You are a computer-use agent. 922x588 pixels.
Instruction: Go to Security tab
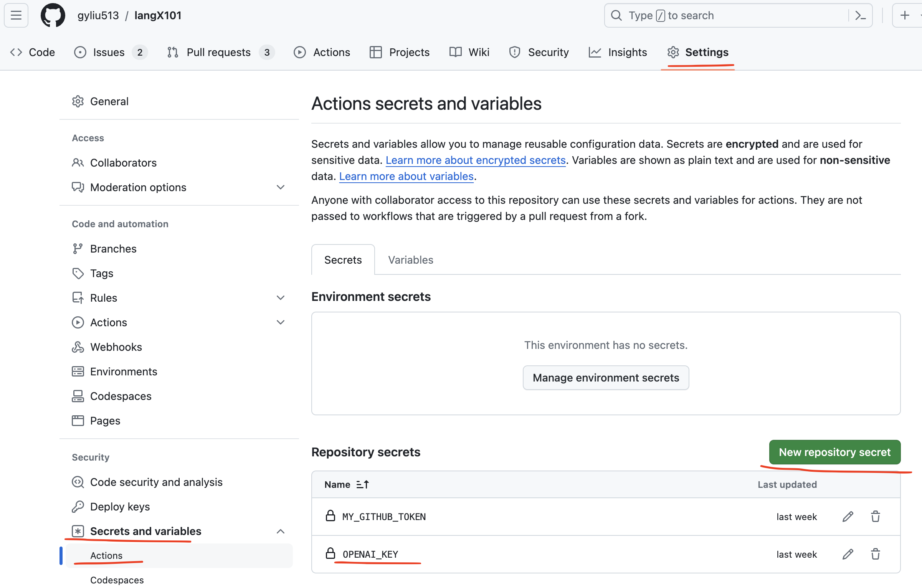pyautogui.click(x=539, y=52)
